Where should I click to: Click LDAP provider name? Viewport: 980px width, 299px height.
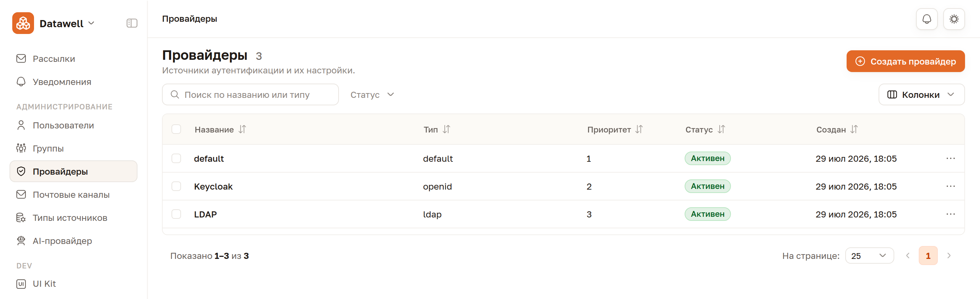[x=206, y=214]
